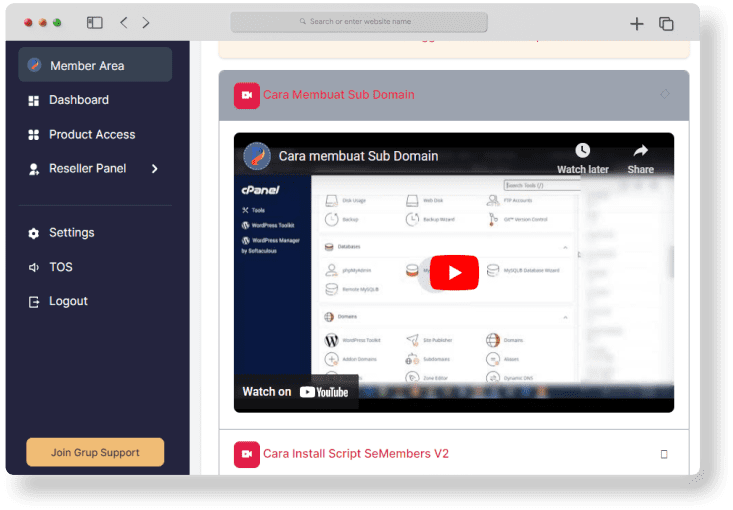Click the video channel logo avatar
The height and width of the screenshot is (510, 733).
(x=257, y=155)
